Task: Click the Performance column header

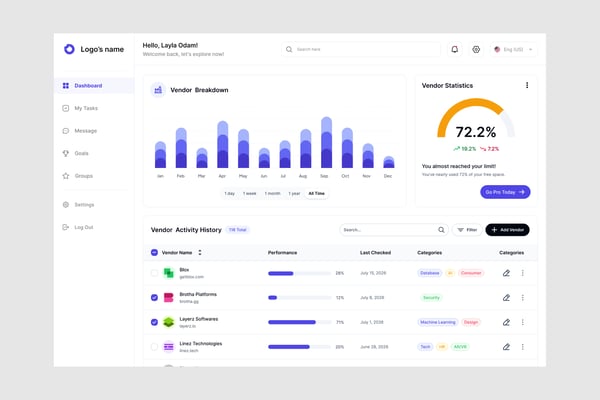Action: pos(282,253)
